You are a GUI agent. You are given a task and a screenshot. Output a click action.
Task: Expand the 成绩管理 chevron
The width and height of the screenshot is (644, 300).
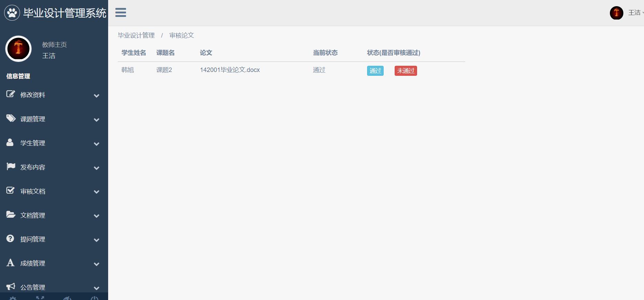click(x=97, y=264)
